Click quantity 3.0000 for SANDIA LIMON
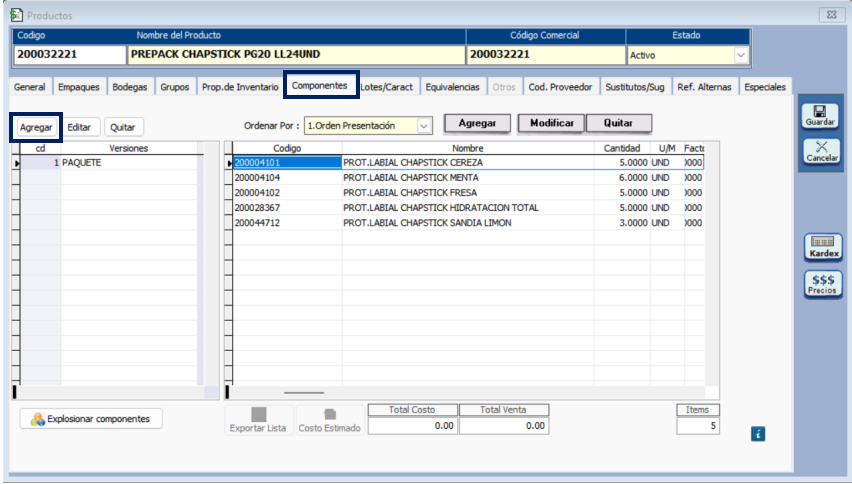The width and height of the screenshot is (852, 484). point(622,223)
